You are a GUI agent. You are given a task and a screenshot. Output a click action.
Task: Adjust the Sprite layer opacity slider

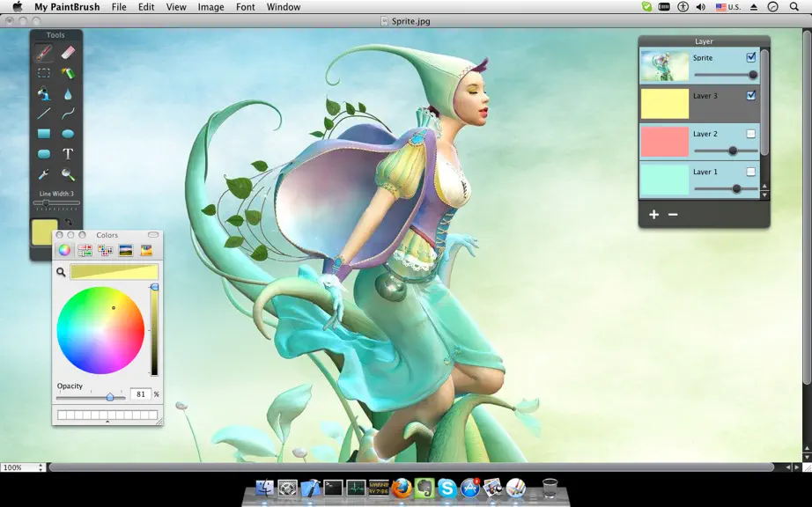(726, 75)
